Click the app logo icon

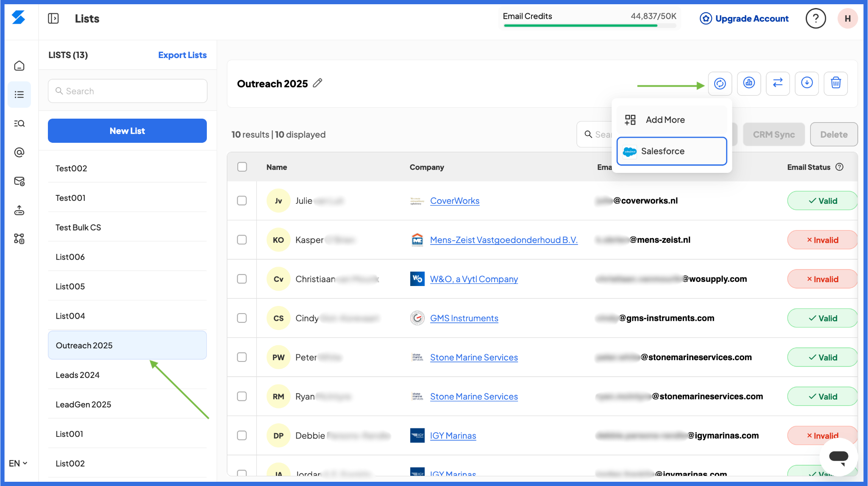coord(18,17)
